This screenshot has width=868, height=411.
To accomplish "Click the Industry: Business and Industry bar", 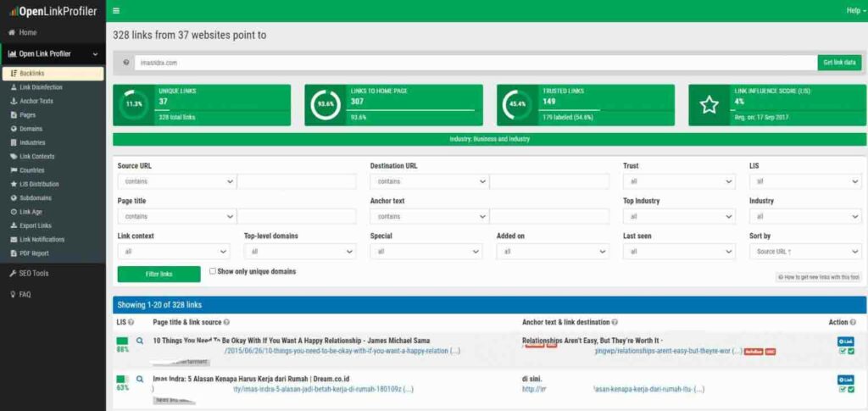I will pyautogui.click(x=489, y=139).
